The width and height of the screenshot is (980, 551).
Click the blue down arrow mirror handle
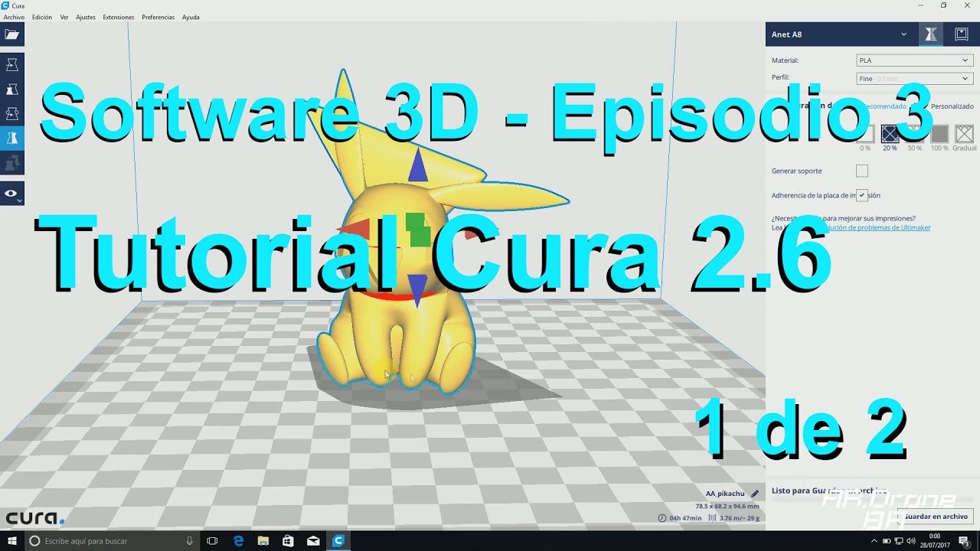tap(417, 292)
